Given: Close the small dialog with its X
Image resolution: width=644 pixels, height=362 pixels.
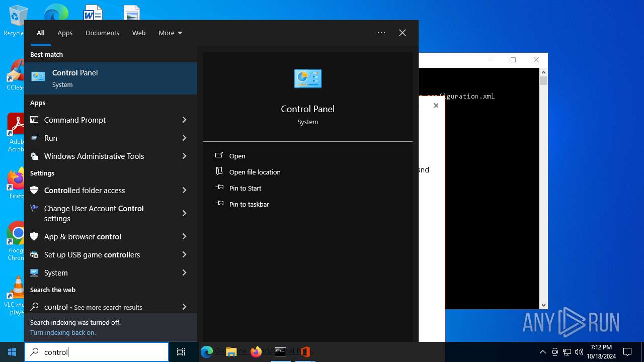Looking at the screenshot, I should 436,106.
